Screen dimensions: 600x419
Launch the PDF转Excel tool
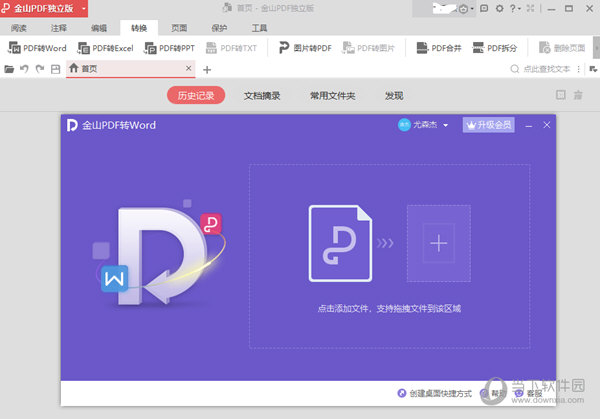click(x=105, y=48)
